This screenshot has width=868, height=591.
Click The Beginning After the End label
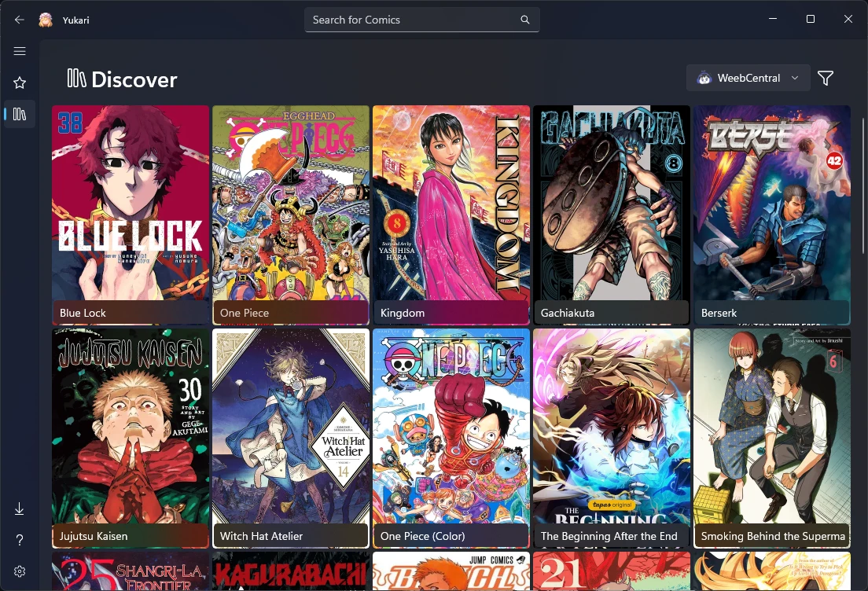click(x=609, y=536)
